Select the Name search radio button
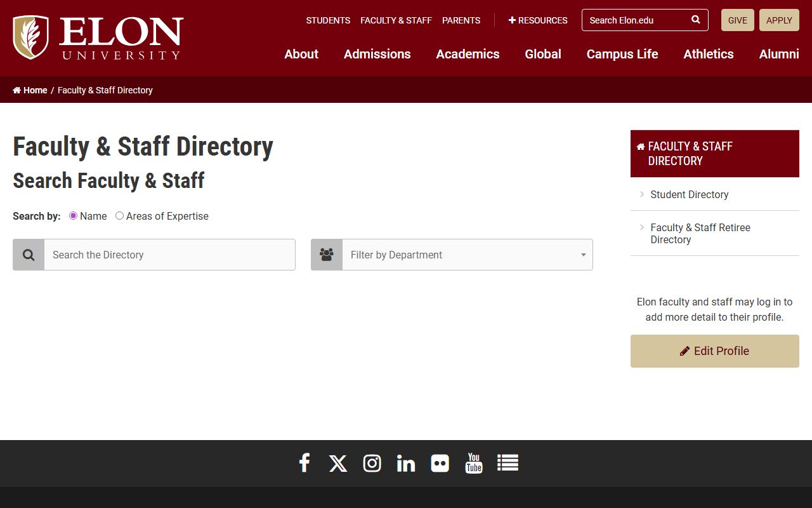Viewport: 812px width, 508px height. tap(73, 216)
